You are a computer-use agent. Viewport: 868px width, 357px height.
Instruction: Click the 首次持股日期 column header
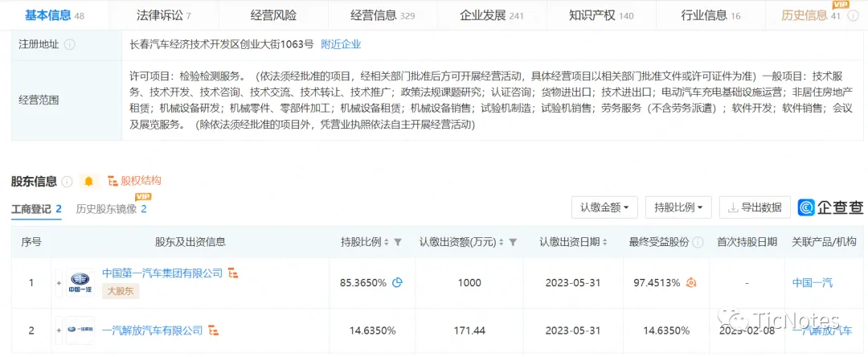[x=747, y=242]
